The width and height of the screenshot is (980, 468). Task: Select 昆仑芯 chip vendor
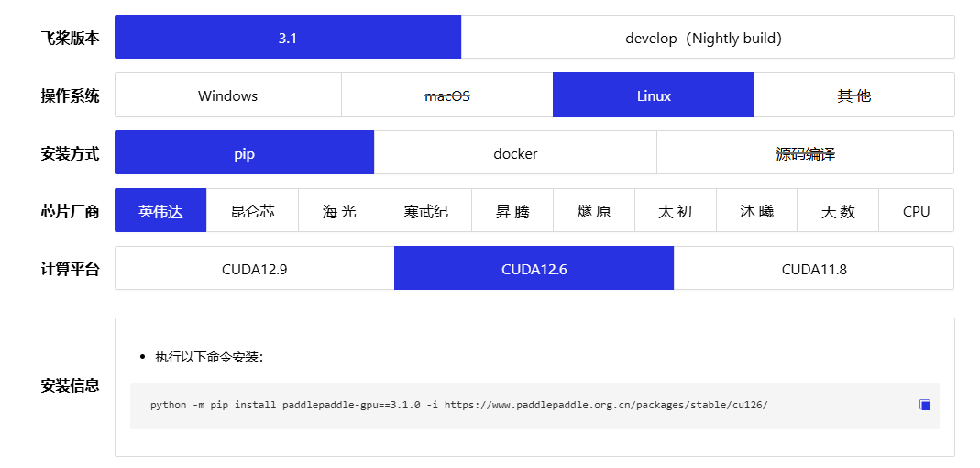(x=252, y=211)
